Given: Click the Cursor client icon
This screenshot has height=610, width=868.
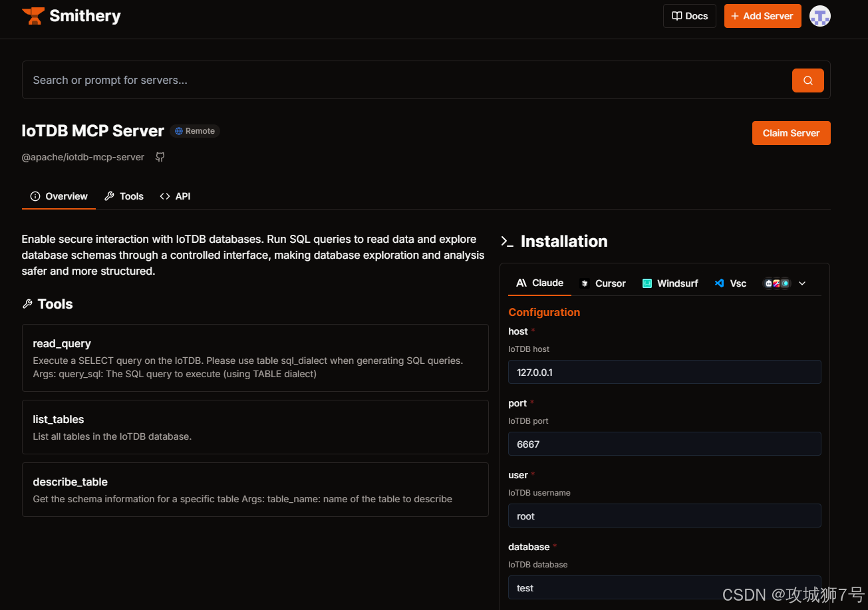Looking at the screenshot, I should (585, 283).
